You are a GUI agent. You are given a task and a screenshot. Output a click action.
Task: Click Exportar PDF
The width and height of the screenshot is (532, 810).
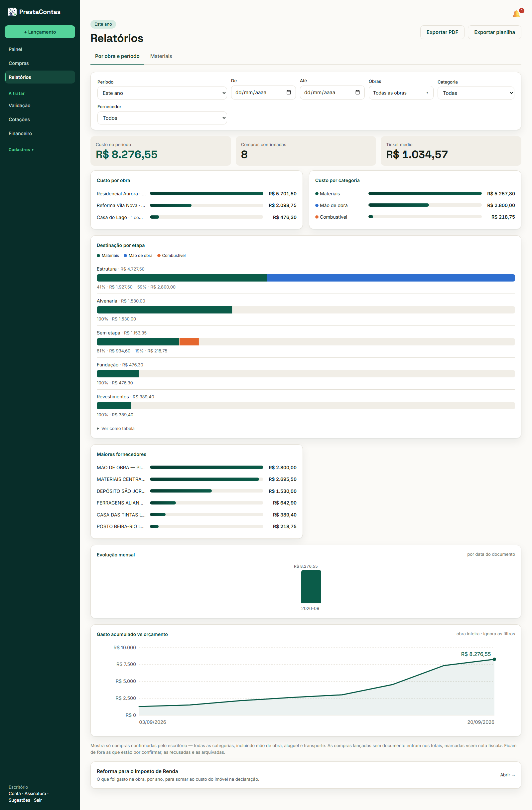pyautogui.click(x=442, y=32)
